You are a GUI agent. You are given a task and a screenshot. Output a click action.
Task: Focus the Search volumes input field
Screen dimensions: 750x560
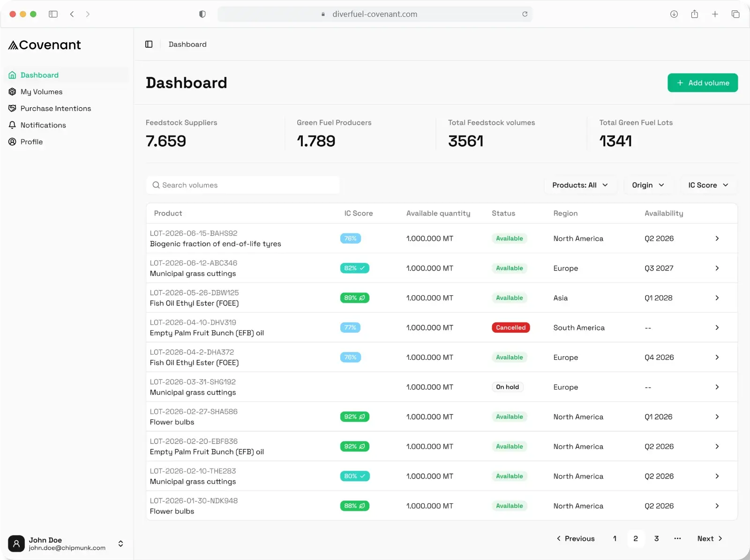coord(243,185)
